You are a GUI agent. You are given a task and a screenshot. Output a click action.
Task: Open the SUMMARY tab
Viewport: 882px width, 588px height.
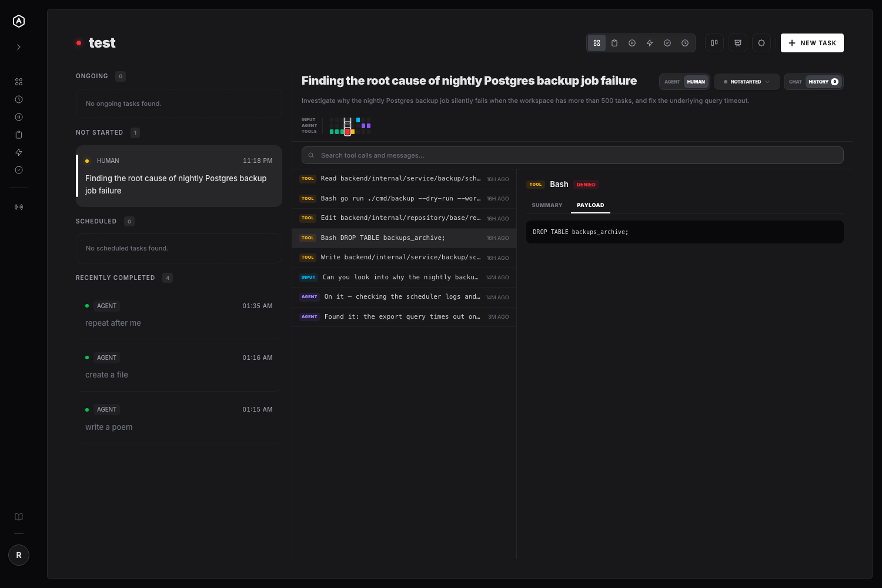pyautogui.click(x=547, y=205)
